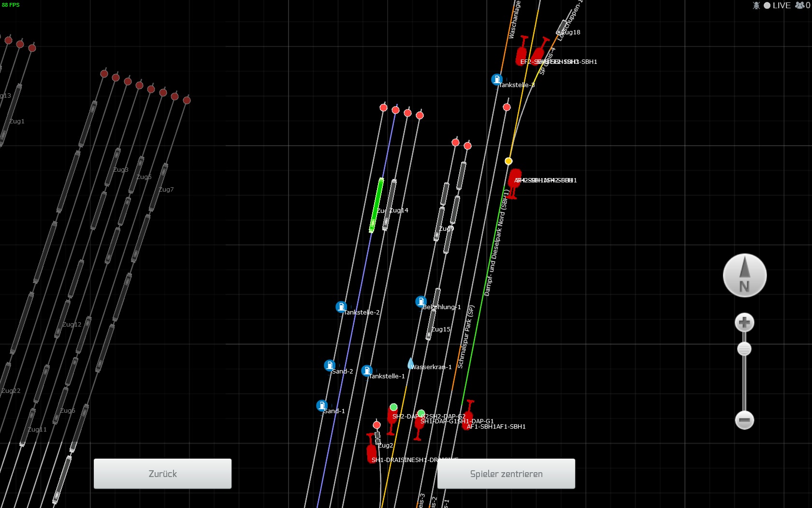The image size is (812, 508).
Task: Click the map zoom slider handle
Action: (x=744, y=349)
